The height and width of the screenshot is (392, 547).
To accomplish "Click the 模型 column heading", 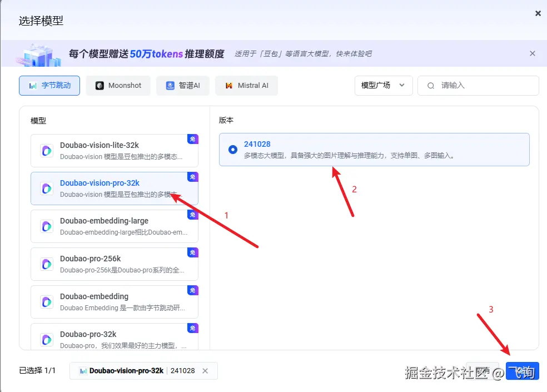I will click(x=38, y=121).
